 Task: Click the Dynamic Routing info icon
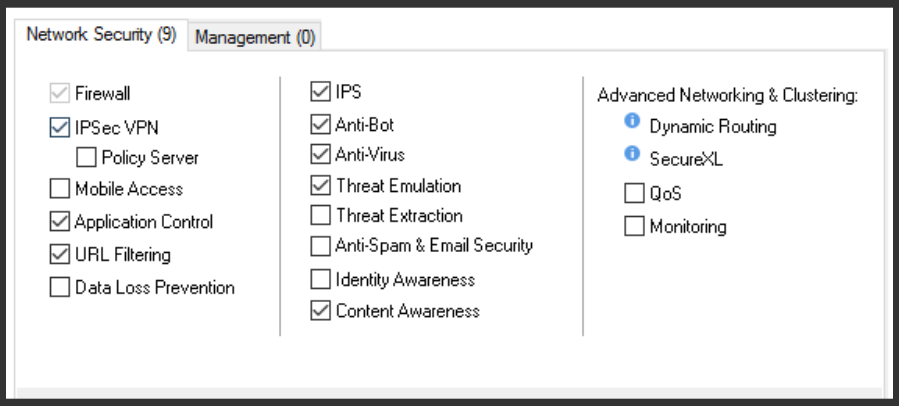click(632, 122)
